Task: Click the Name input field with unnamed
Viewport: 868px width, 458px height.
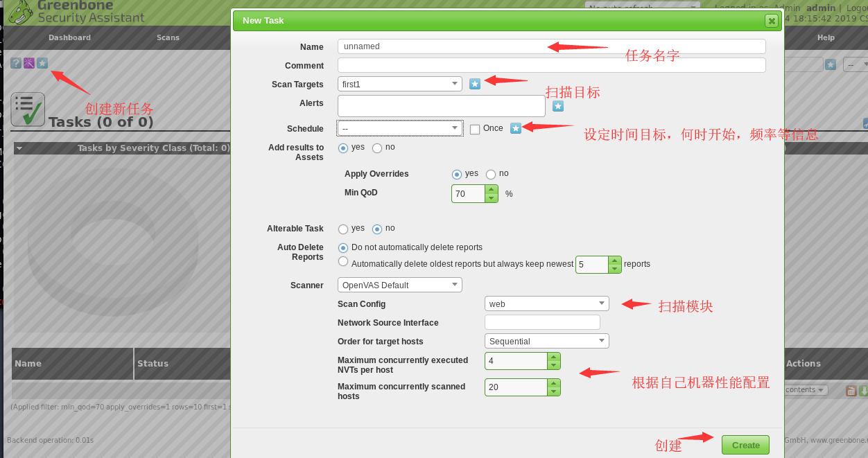Action: 552,46
